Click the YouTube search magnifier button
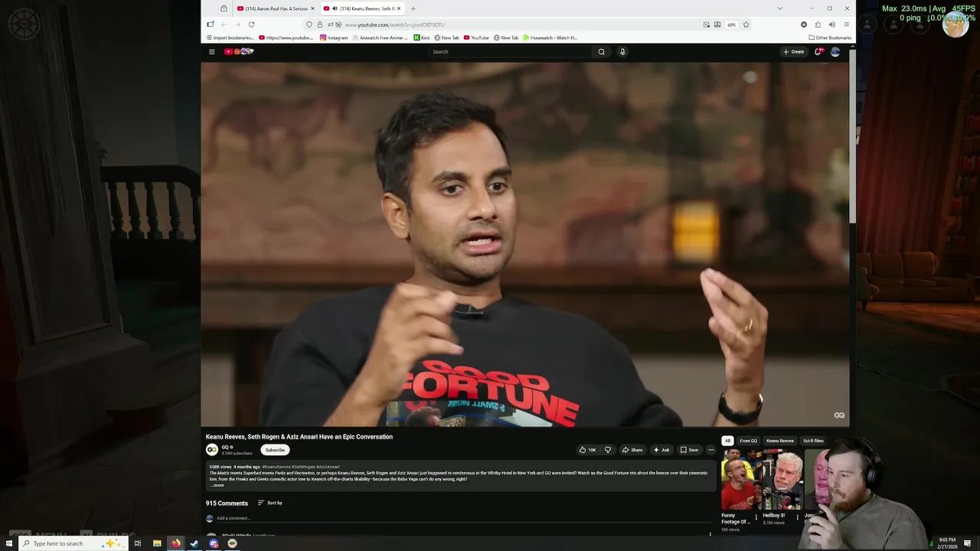Viewport: 980px width, 551px height. [x=601, y=52]
